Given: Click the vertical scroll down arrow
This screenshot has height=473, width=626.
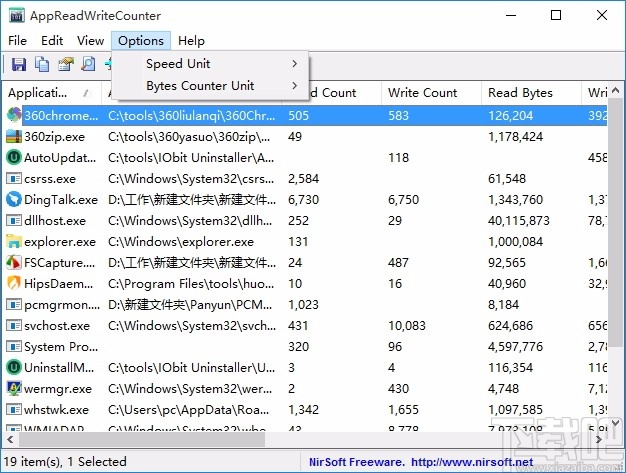Looking at the screenshot, I should [x=615, y=423].
